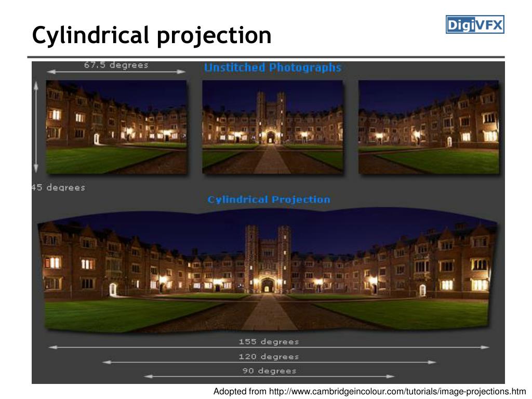Open the cambridgeincolour.com source URL
Viewport: 532px width, 399px height.
tap(397, 392)
